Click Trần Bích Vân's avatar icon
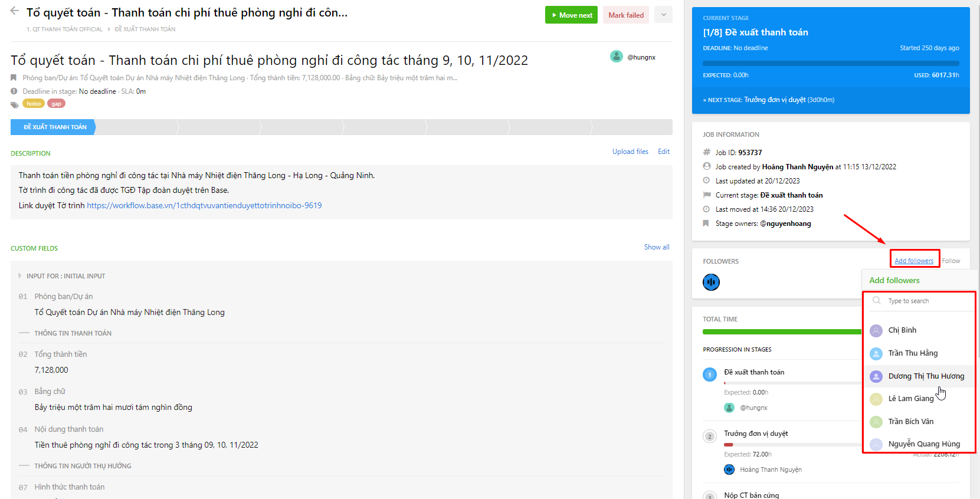The image size is (980, 499). 877,422
